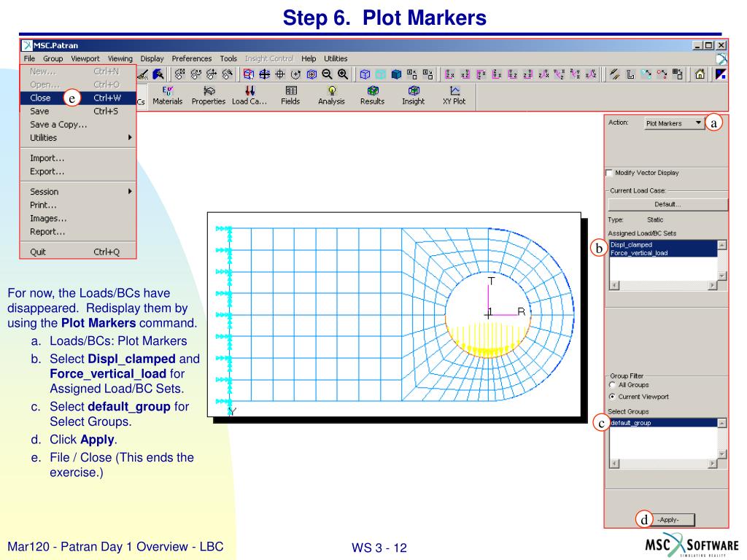
Task: Open the Fields application
Action: pos(290,96)
